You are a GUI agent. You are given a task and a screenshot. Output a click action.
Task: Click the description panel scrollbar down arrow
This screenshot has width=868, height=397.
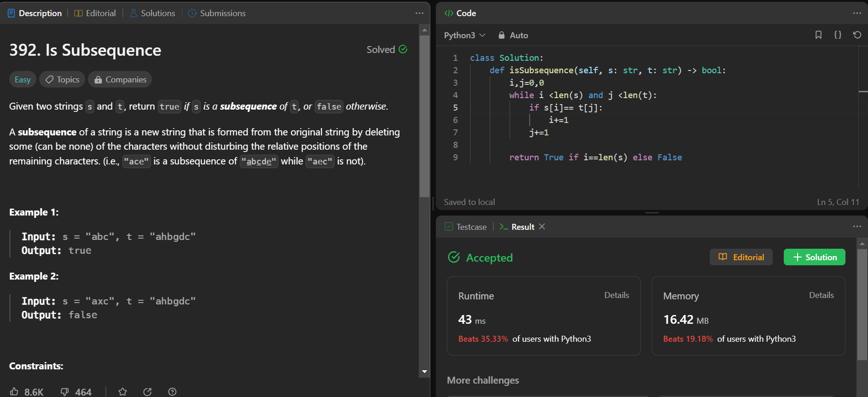(x=424, y=371)
